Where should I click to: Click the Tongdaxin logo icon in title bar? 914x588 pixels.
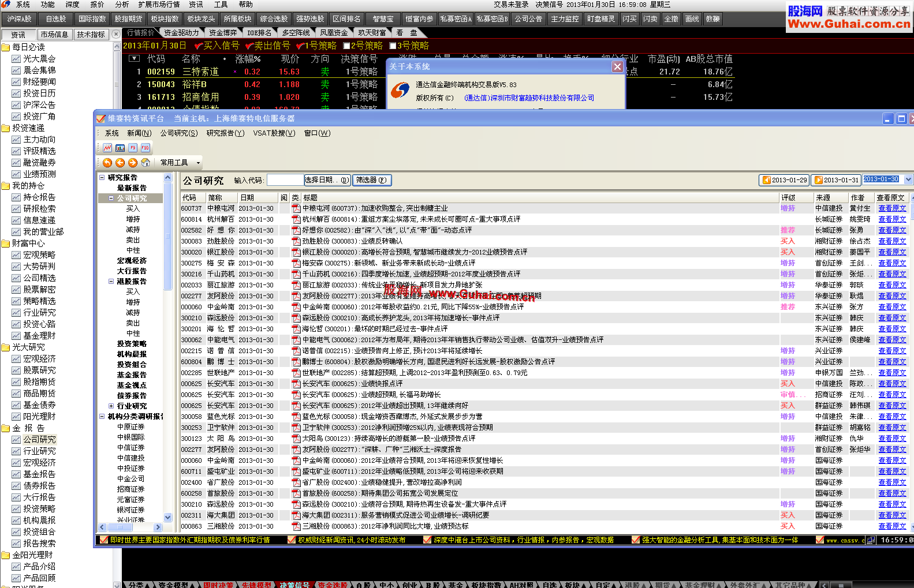point(6,5)
